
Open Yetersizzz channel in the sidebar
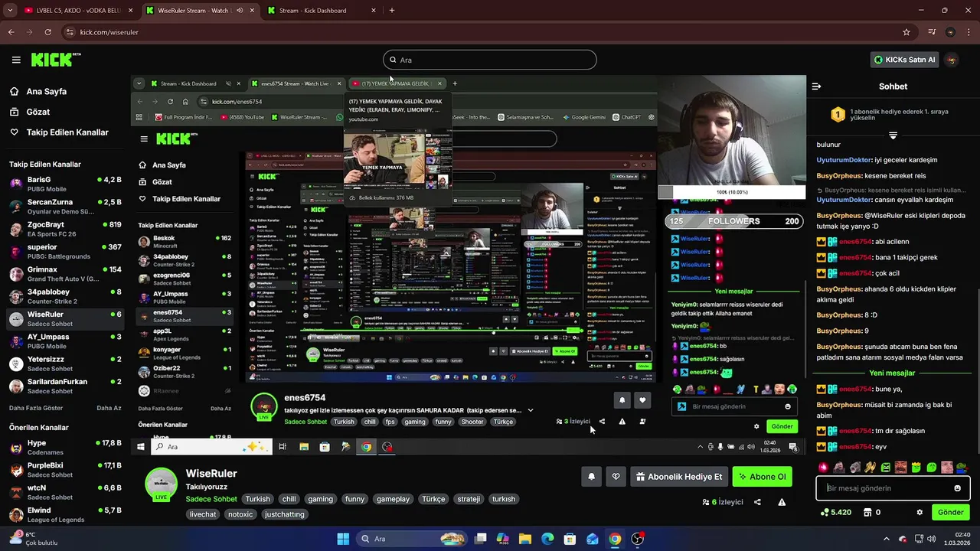click(x=65, y=364)
